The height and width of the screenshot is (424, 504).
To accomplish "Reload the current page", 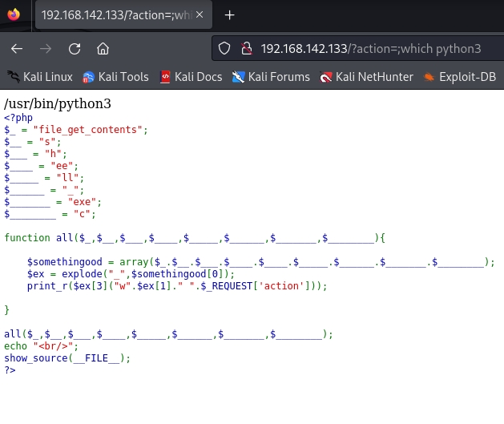I will coord(75,48).
